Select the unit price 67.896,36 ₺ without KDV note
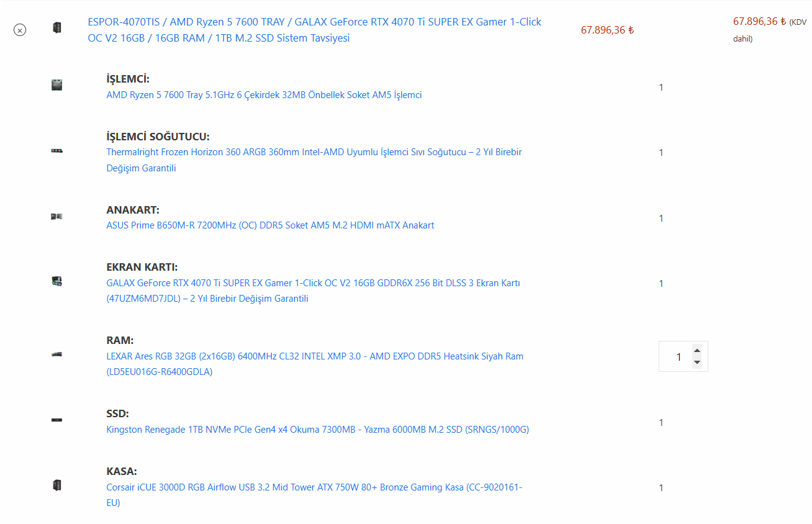This screenshot has height=524, width=812. (x=607, y=30)
